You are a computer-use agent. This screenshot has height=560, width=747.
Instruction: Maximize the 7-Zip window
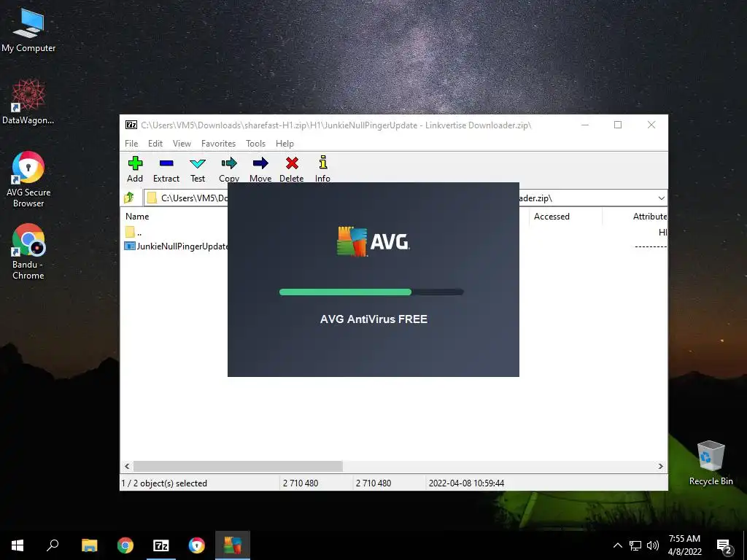tap(618, 125)
